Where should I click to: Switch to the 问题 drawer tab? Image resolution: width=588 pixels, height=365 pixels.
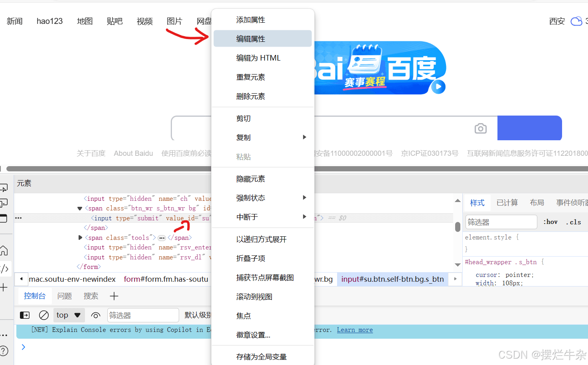(x=65, y=296)
